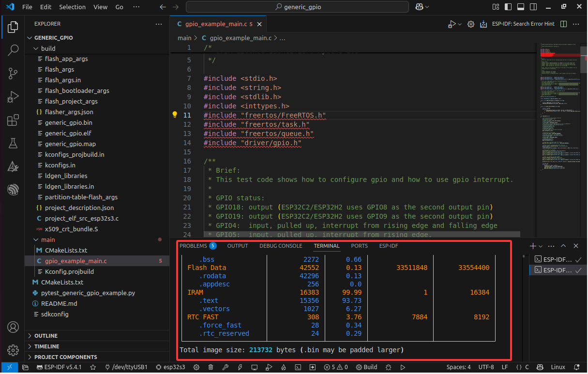The image size is (588, 374).
Task: Flash device with the lightning icon
Action: 240,367
